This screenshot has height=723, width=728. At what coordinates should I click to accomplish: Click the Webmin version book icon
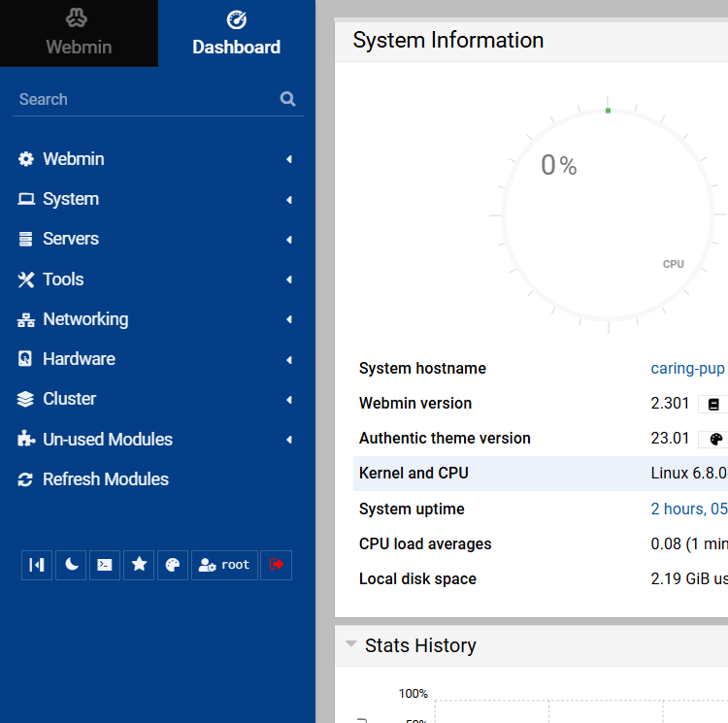712,404
